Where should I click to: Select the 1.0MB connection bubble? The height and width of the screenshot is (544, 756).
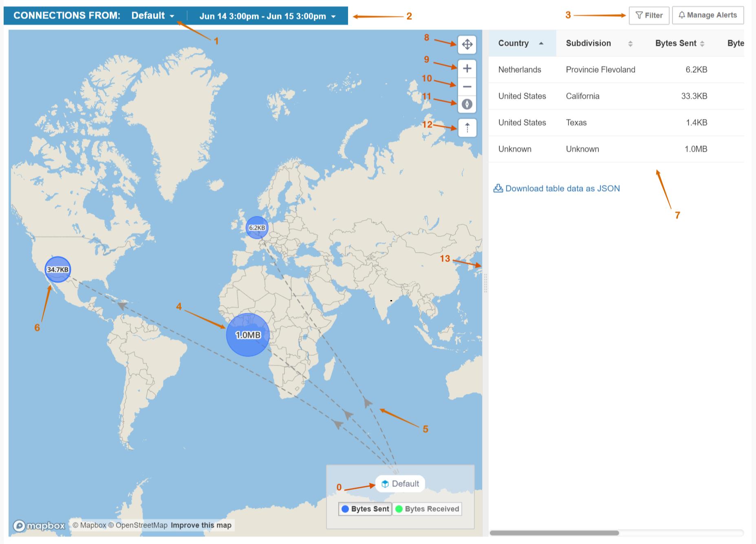tap(248, 335)
